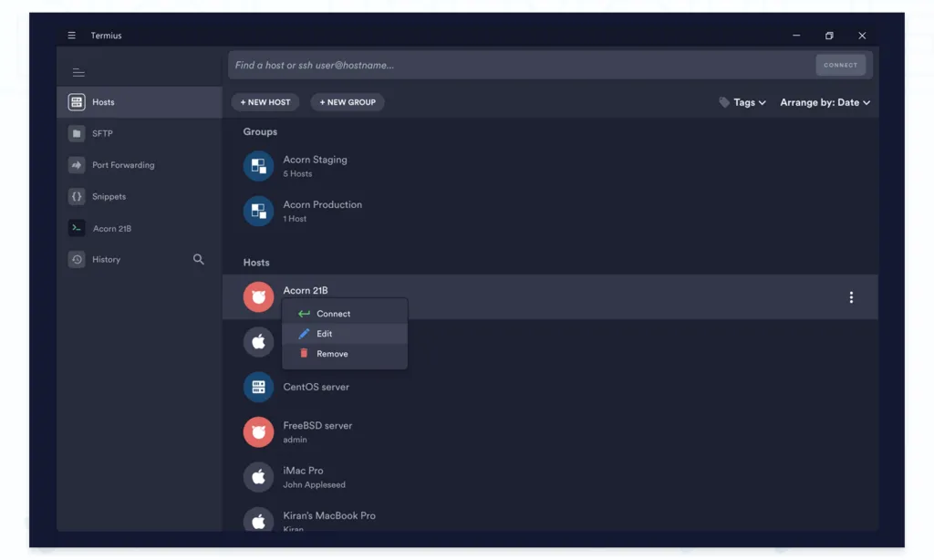The image size is (934, 560).
Task: Open the Arrange by: Date dropdown
Action: 825,102
